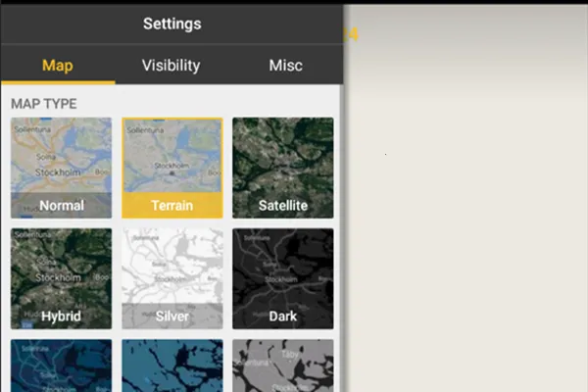Select the dark navy map style thumbnail

[x=61, y=365]
